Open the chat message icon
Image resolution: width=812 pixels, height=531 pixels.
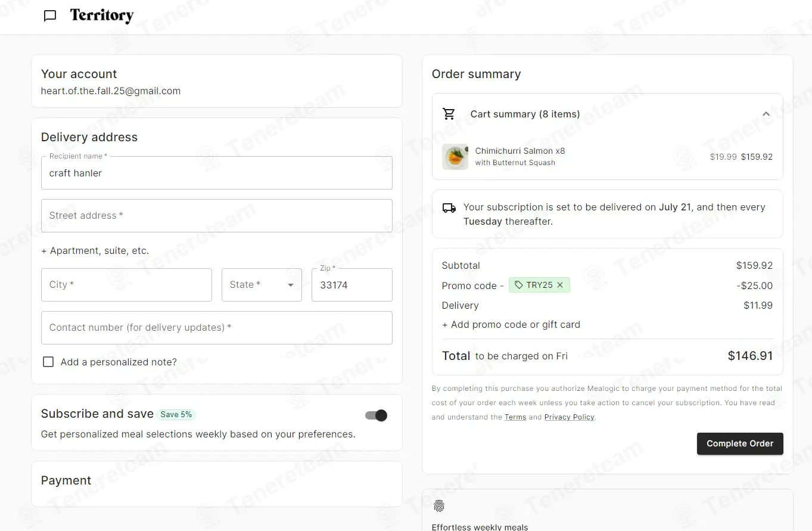coord(50,16)
